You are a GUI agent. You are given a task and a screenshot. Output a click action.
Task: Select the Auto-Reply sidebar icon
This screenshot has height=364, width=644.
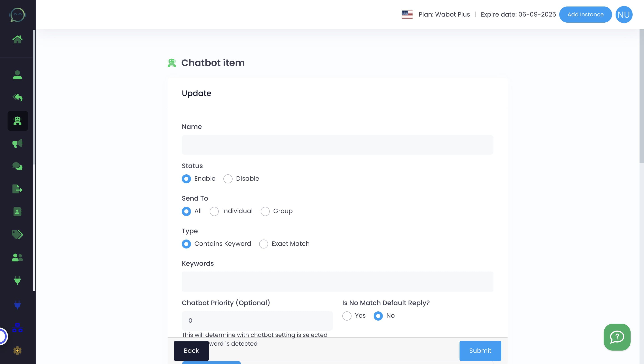click(17, 97)
